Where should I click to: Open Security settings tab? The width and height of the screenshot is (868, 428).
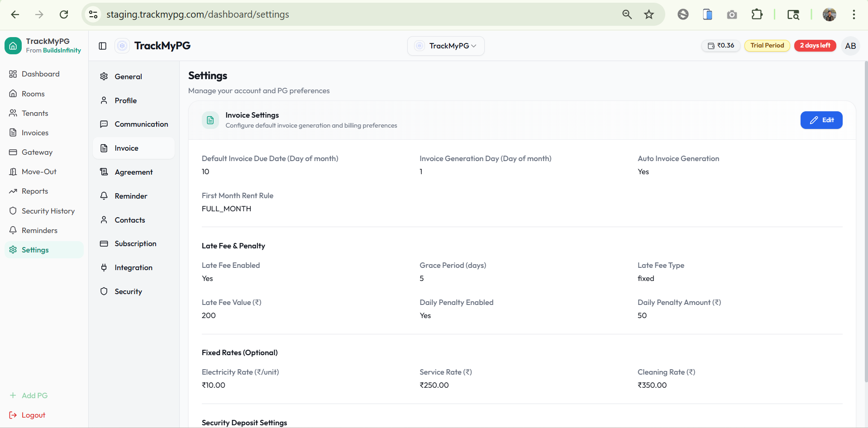134,291
